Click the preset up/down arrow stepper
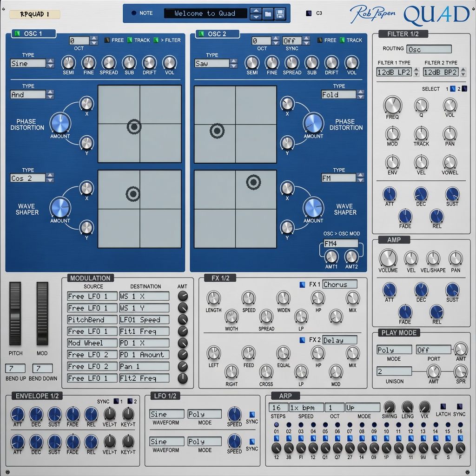 tap(256, 13)
